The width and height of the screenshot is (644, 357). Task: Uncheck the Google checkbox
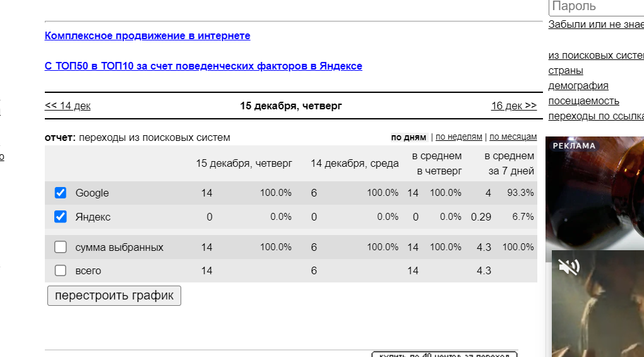tap(61, 193)
